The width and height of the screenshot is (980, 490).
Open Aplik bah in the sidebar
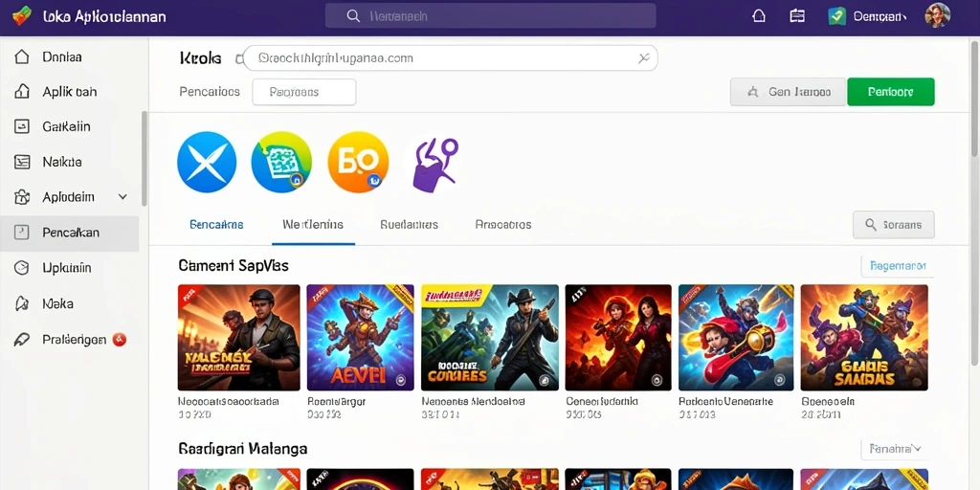click(x=69, y=92)
